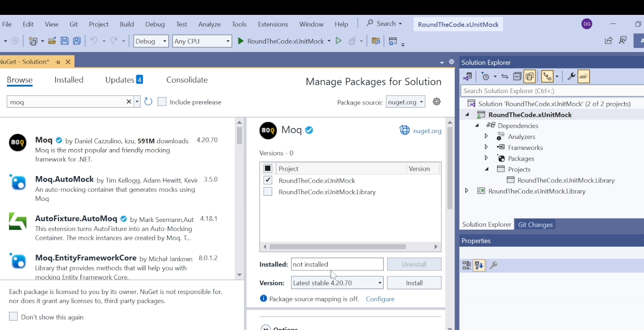Open file using the folder icon

point(52,41)
